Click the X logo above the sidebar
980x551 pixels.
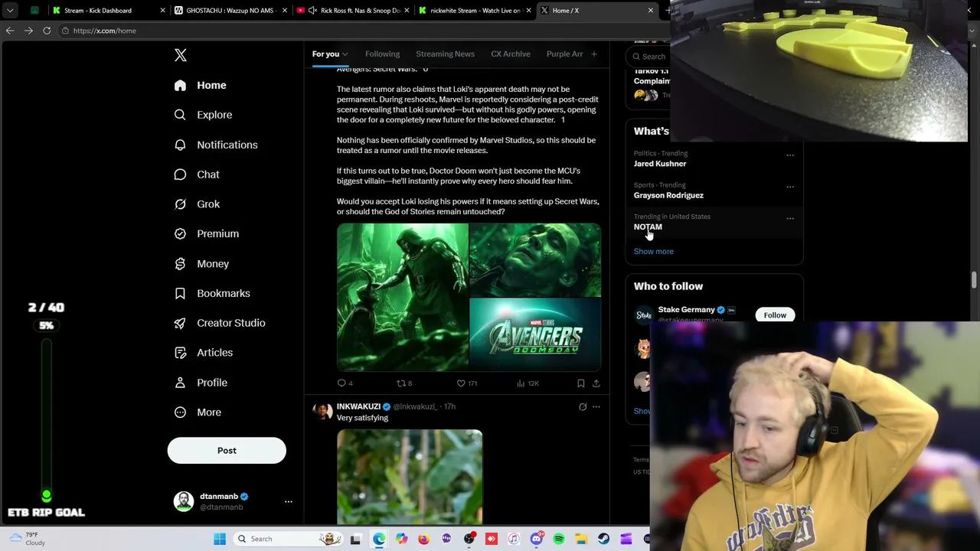181,55
